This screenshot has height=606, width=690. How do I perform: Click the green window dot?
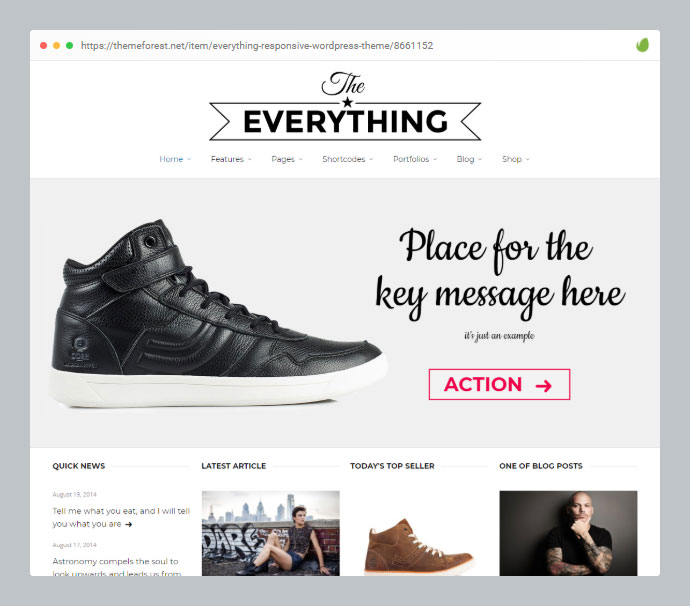[x=70, y=45]
